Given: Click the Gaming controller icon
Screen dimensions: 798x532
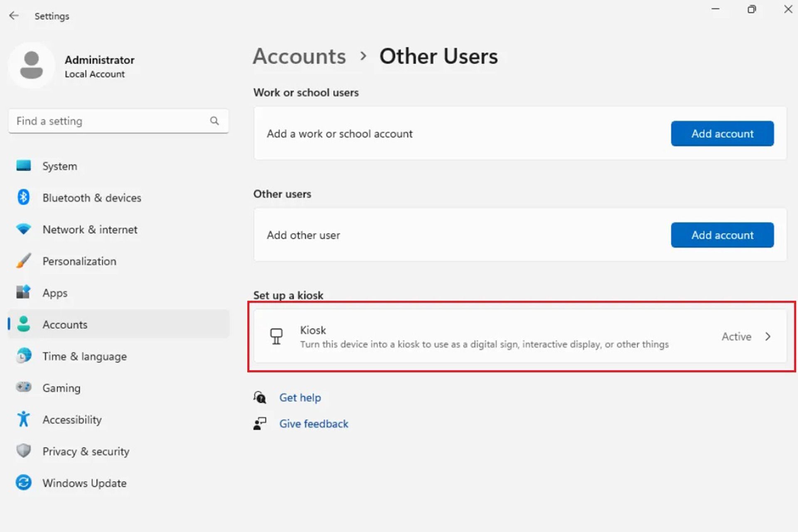Looking at the screenshot, I should (23, 387).
